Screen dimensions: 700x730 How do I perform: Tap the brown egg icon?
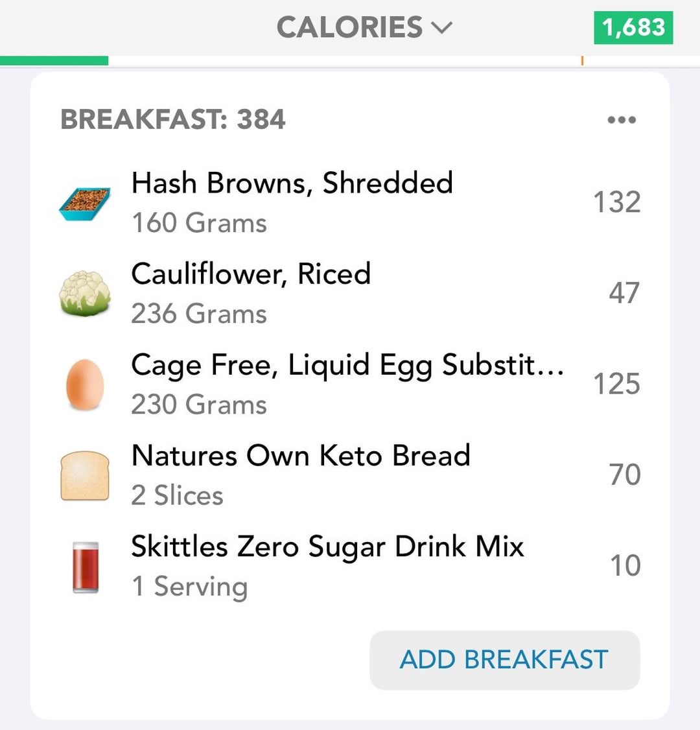point(85,384)
